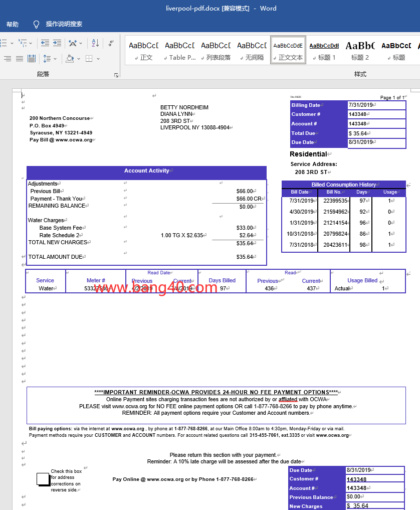Click Pay Online @ www.ocwa.org line
This screenshot has width=420, height=510.
183,479
